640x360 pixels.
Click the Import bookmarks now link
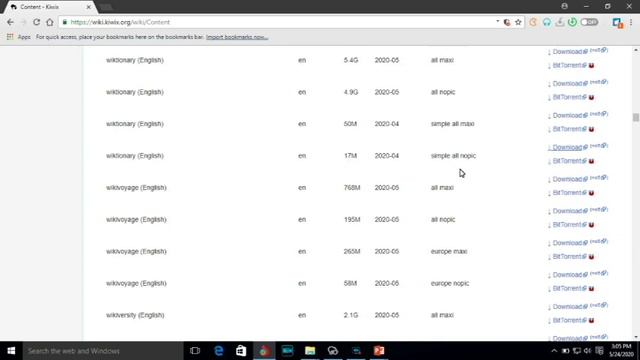237,37
